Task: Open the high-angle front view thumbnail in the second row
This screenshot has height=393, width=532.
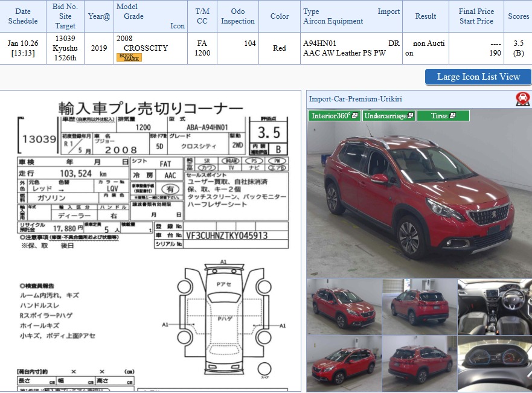Action: [344, 363]
